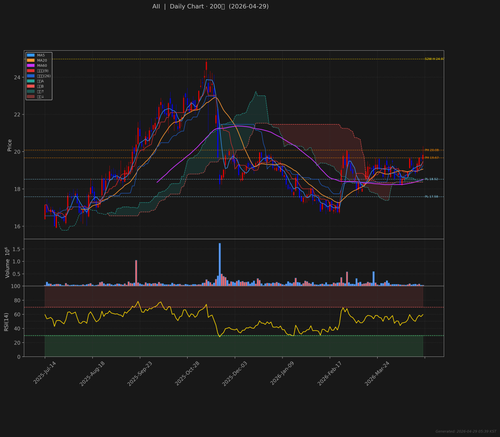The width and height of the screenshot is (500, 437).
Task: Click the tallest blue volume bar
Action: coord(220,264)
